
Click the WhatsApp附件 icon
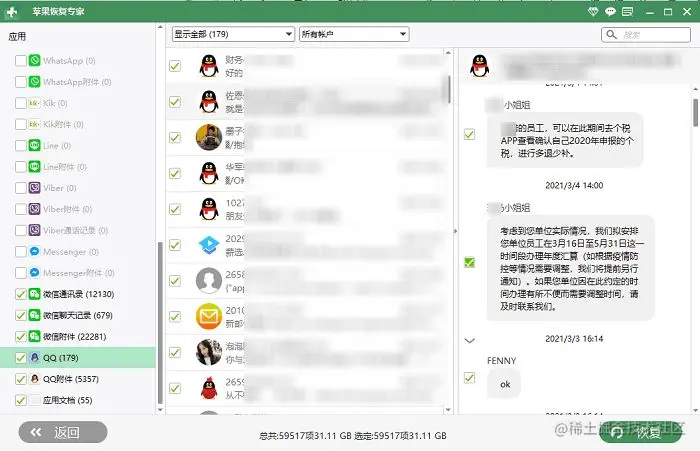[34, 82]
